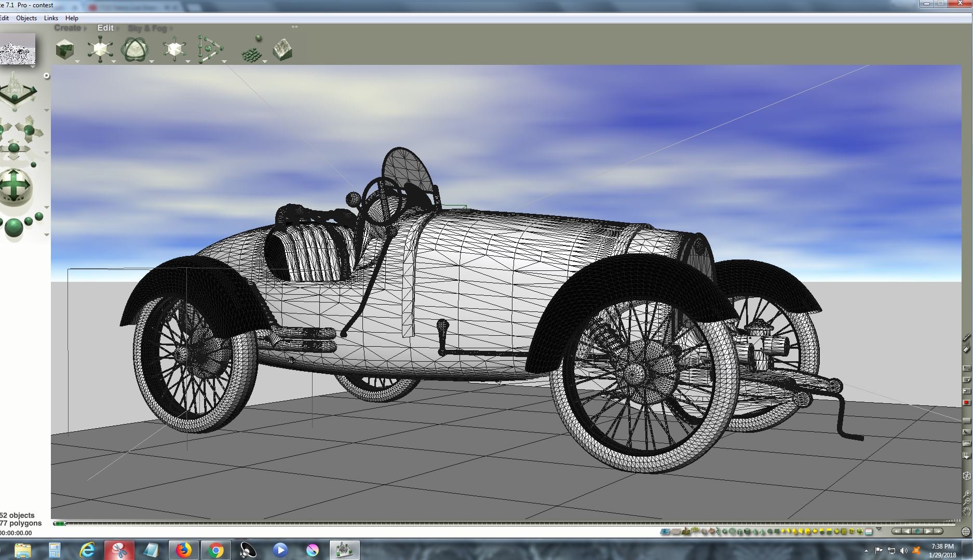Select green cube icon in selection palette
This screenshot has height=560, width=973.
[x=748, y=531]
